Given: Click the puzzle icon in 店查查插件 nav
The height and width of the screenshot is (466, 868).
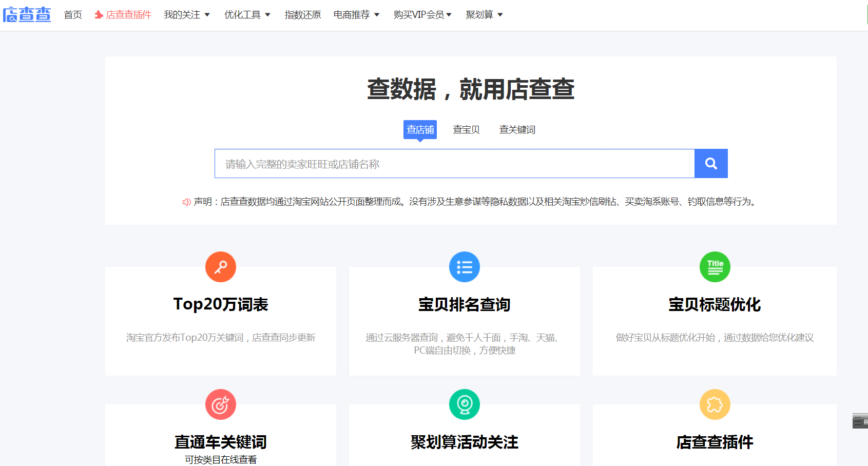Looking at the screenshot, I should [x=99, y=15].
